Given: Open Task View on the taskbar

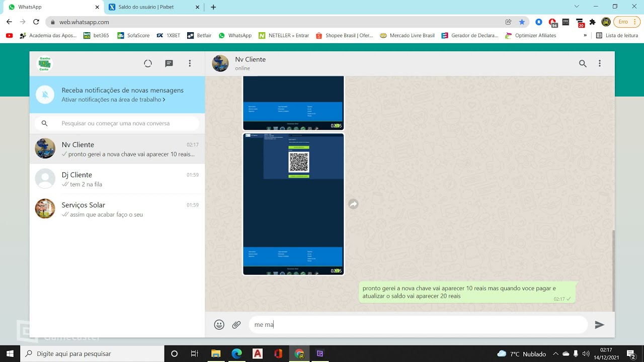Looking at the screenshot, I should [x=195, y=354].
